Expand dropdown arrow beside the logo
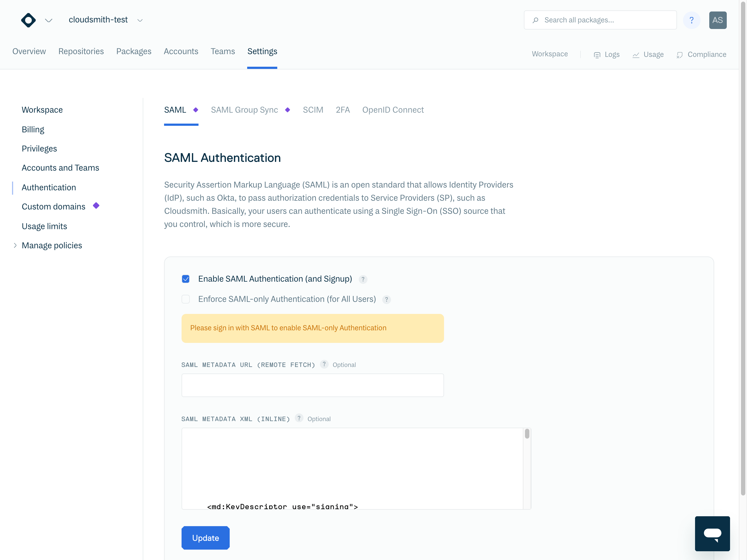 tap(49, 20)
